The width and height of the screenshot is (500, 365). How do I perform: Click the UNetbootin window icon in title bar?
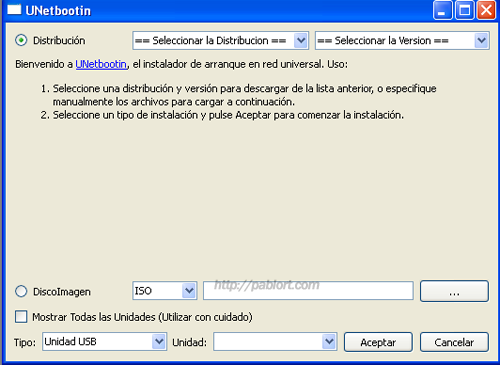14,10
